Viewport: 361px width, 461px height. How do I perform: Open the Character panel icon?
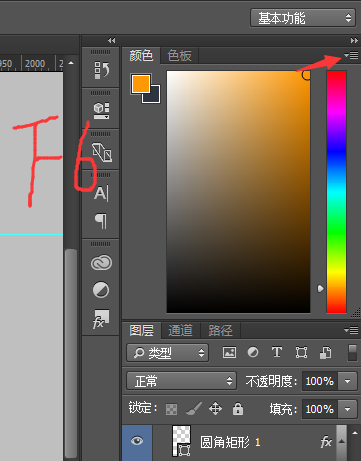101,194
